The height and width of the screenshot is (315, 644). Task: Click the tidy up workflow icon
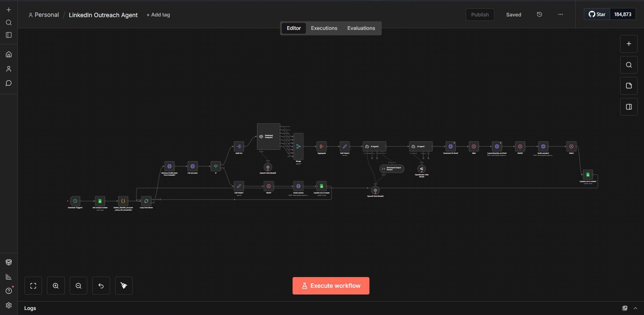coord(124,286)
